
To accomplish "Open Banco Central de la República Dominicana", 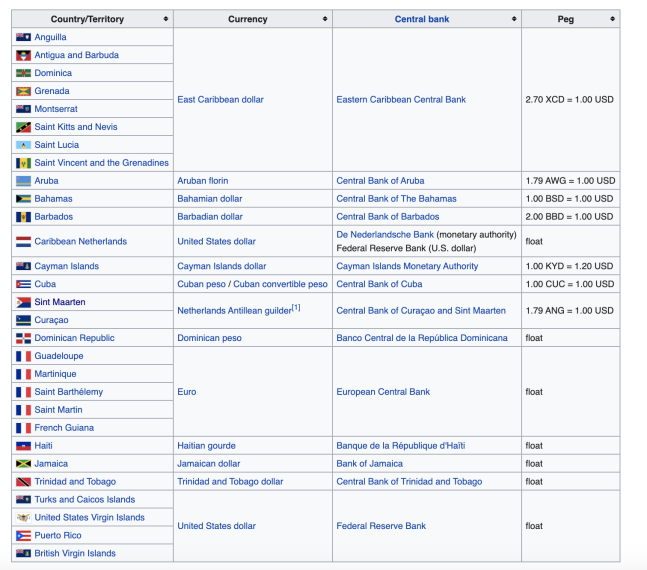I will tap(422, 338).
